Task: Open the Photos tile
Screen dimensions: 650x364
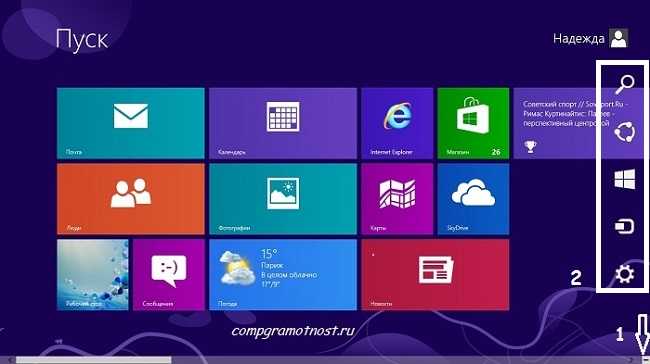Action: [x=283, y=199]
